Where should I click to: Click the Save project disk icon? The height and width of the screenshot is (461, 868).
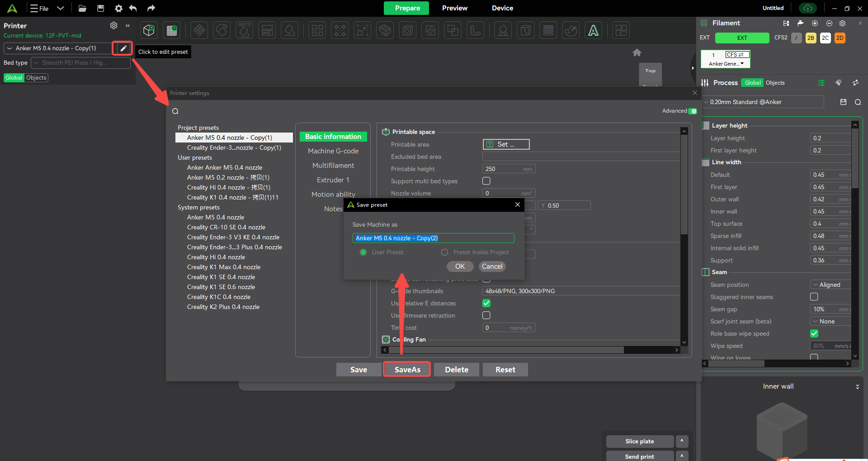pyautogui.click(x=101, y=8)
